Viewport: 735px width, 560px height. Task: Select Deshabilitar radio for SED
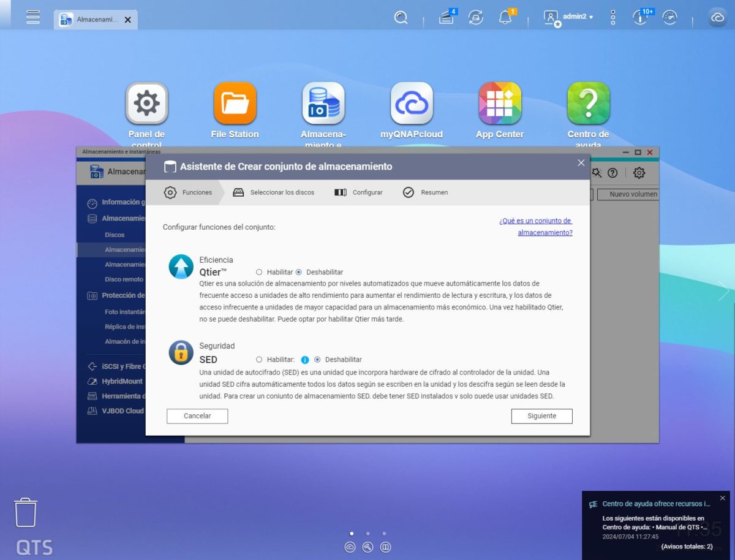317,360
